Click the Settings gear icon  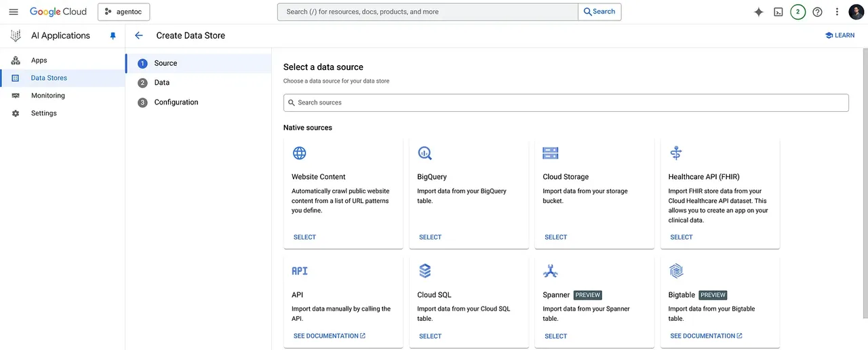[16, 113]
